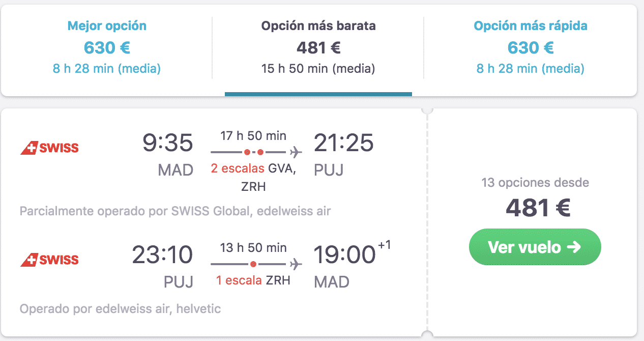Select the Opción más rápida tab
644x341 pixels.
pyautogui.click(x=530, y=47)
